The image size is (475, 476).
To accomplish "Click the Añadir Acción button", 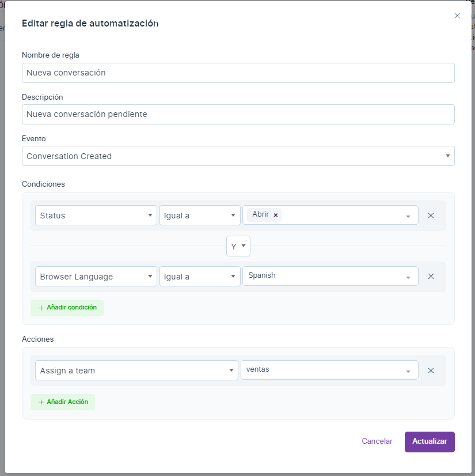I will [63, 402].
